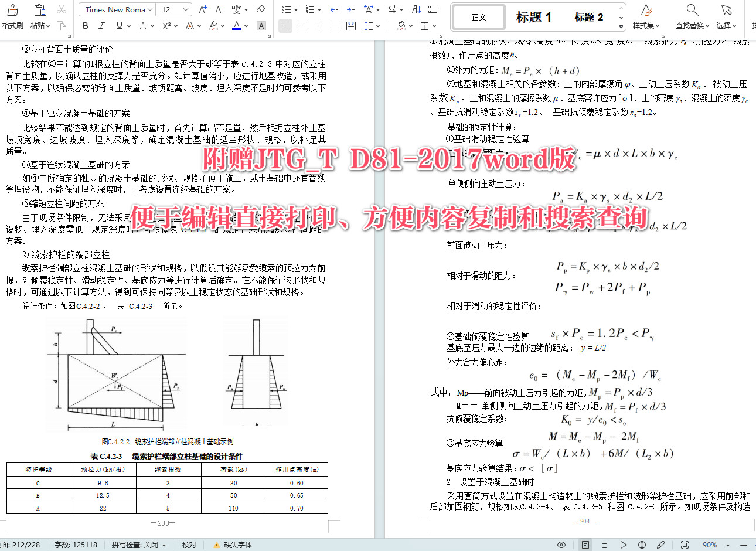The width and height of the screenshot is (756, 551).
Task: Click the 校对 button in status bar
Action: coord(188,545)
